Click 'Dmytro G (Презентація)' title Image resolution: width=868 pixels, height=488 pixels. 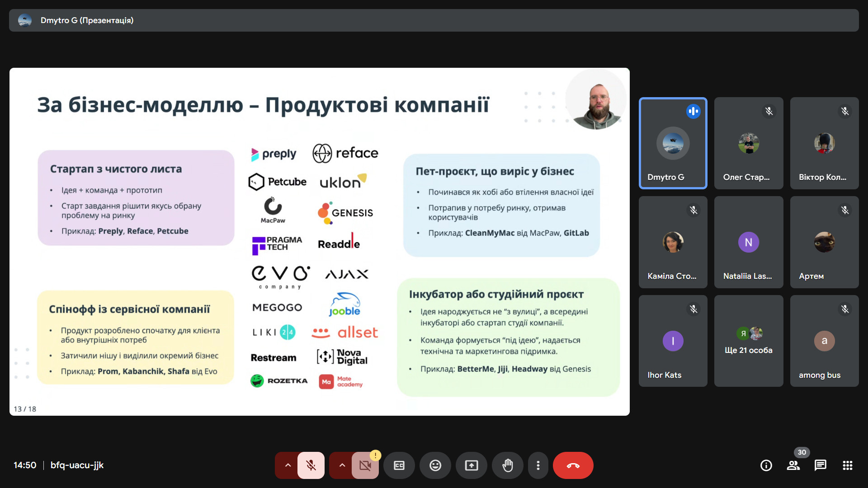87,20
